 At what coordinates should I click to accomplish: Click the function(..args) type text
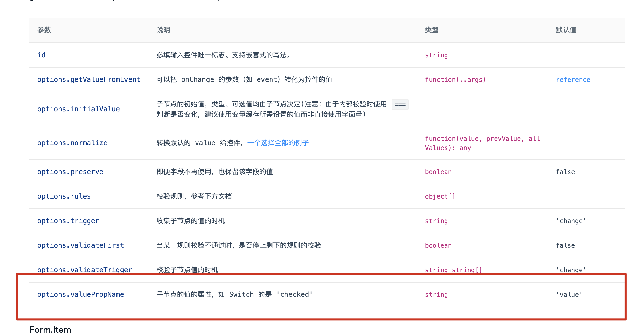(455, 79)
